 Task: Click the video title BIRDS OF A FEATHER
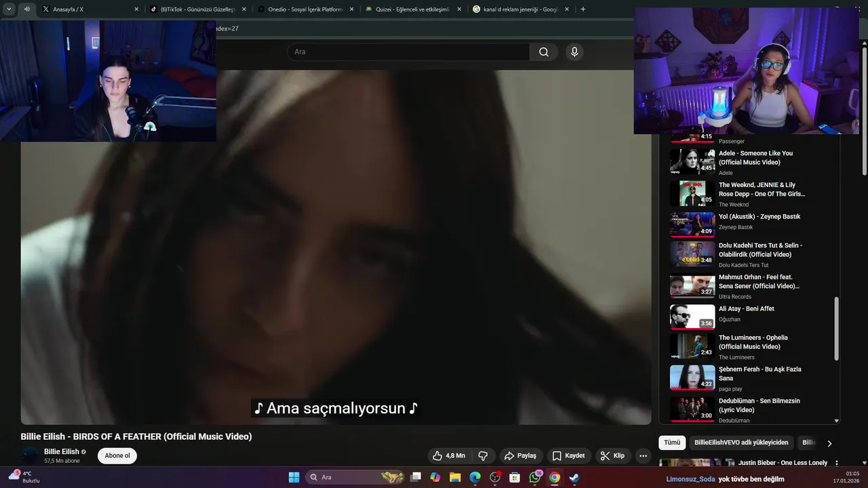(136, 436)
